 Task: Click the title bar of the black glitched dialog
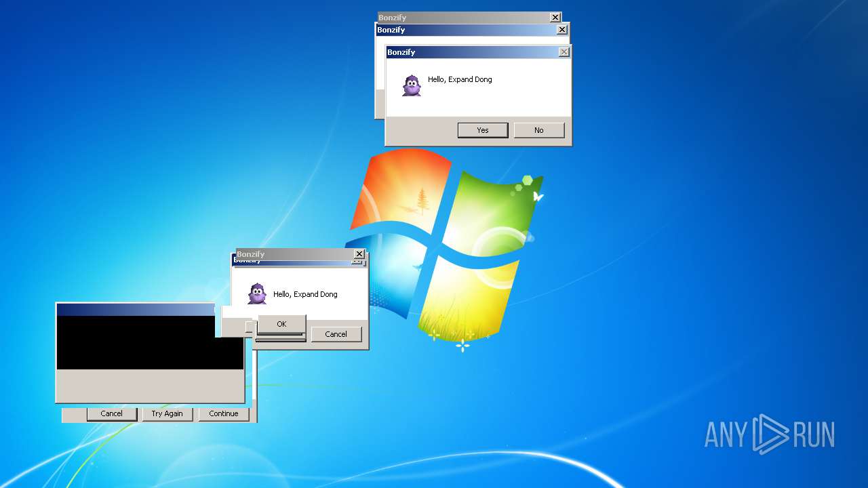click(136, 310)
